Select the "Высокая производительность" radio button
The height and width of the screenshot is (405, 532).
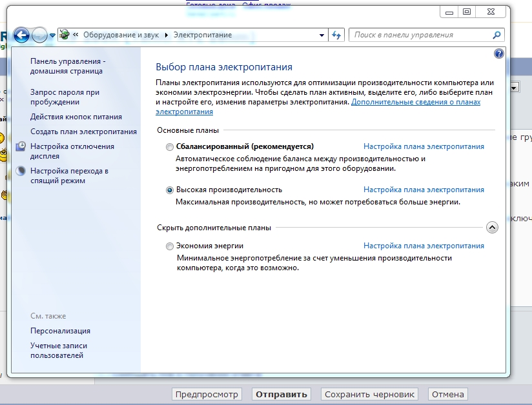click(x=169, y=190)
